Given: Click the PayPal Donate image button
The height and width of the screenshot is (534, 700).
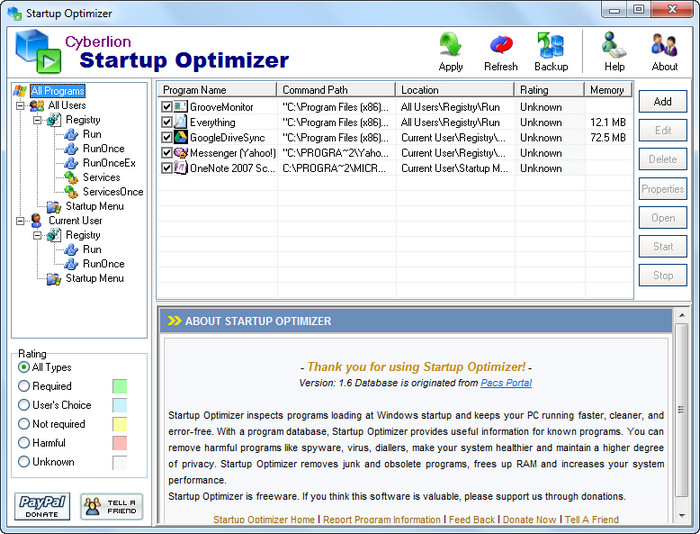Looking at the screenshot, I should click(42, 506).
